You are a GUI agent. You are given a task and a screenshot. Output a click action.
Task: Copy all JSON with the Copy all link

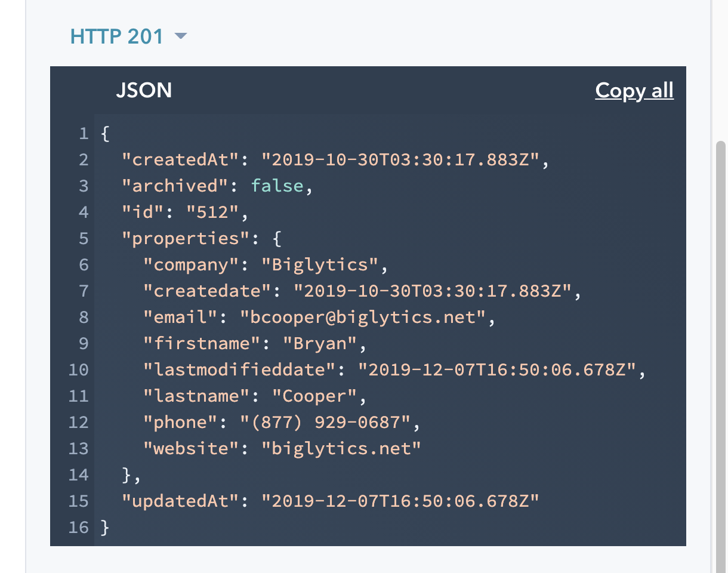[x=634, y=90]
